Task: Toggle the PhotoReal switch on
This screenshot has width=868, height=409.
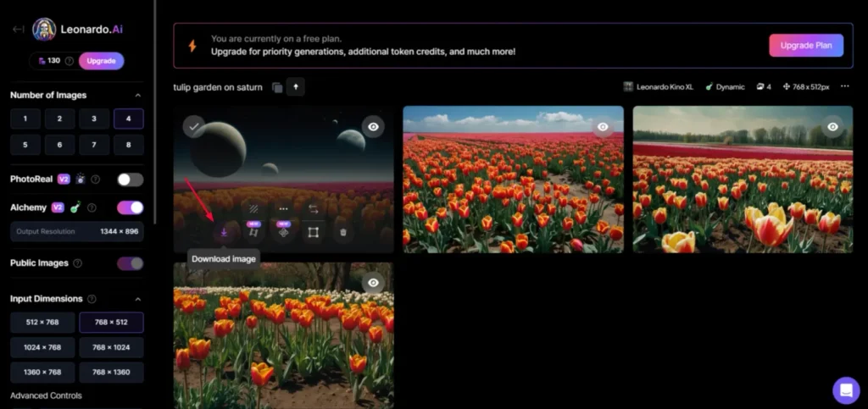Action: [130, 180]
